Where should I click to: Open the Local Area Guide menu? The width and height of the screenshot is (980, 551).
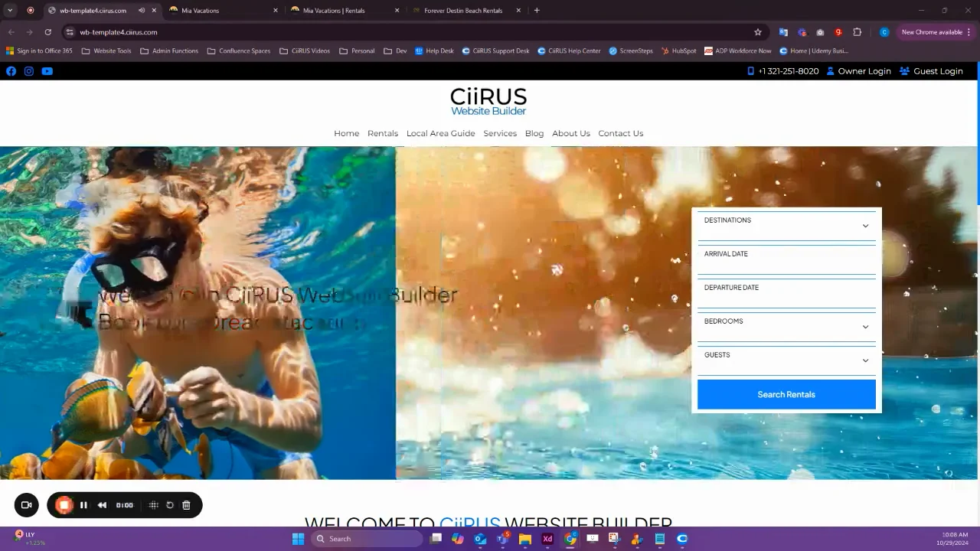pyautogui.click(x=441, y=133)
